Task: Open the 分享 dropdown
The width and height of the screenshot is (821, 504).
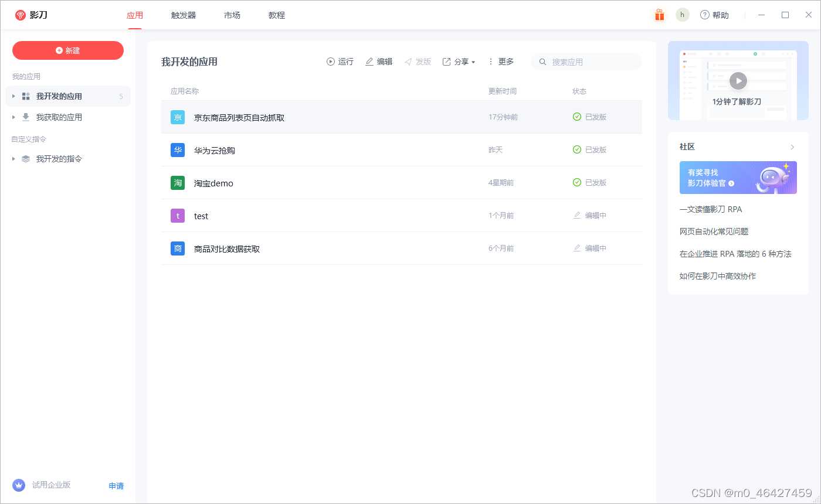Action: click(459, 62)
